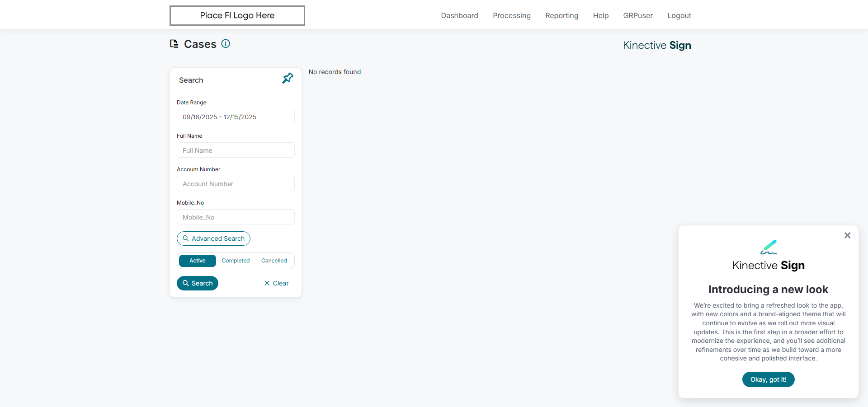Image resolution: width=868 pixels, height=407 pixels.
Task: Click the Logout link
Action: (x=679, y=15)
